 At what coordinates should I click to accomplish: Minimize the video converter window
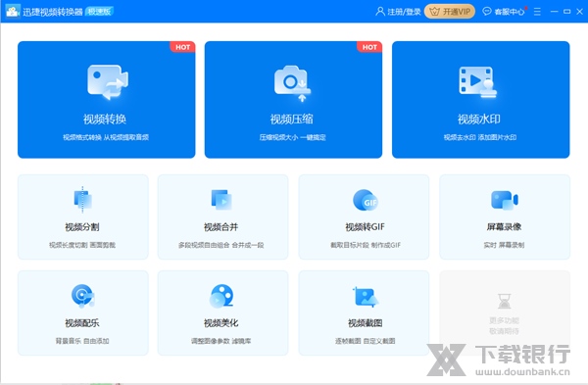[x=554, y=12]
